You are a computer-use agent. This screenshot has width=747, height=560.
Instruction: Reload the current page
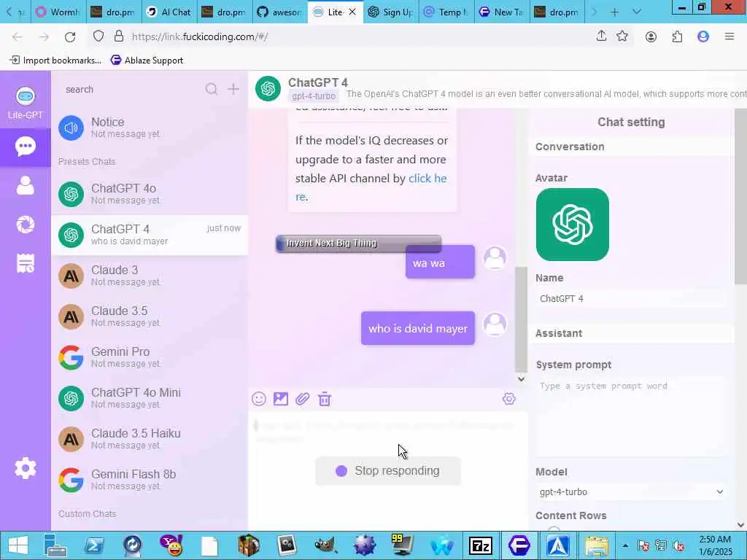tap(70, 36)
